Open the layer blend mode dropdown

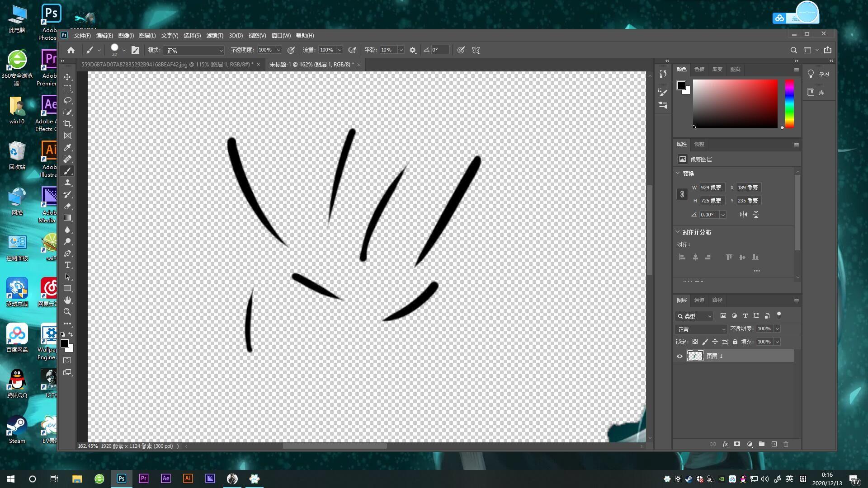[x=700, y=329]
